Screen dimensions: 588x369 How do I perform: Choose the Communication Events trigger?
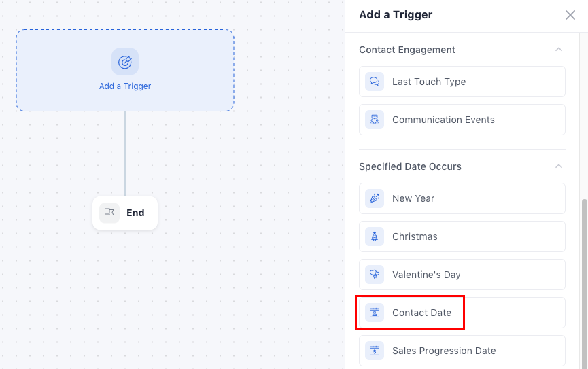click(x=443, y=120)
